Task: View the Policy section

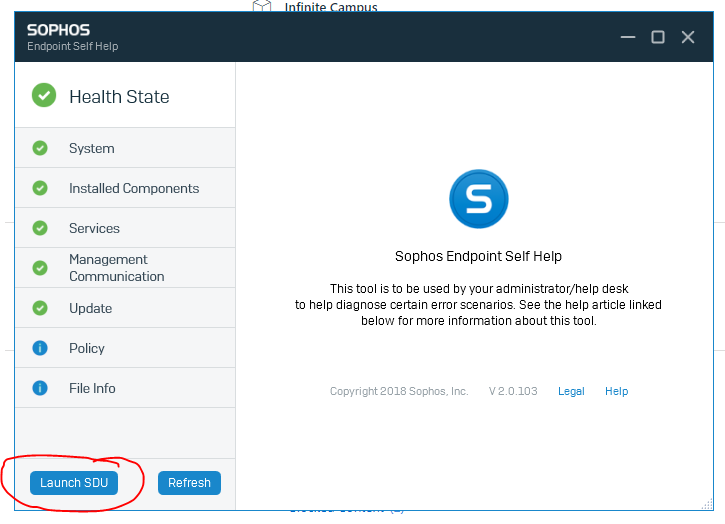Action: (125, 348)
